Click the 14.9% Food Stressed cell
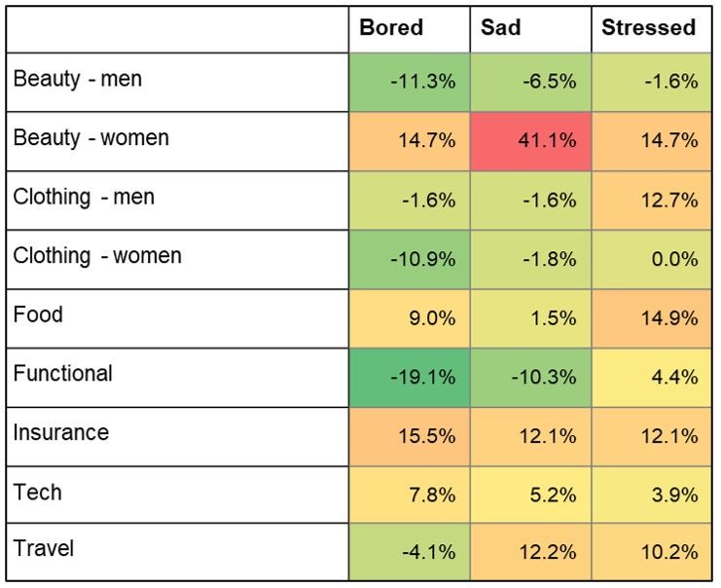721x588 pixels. tap(651, 317)
